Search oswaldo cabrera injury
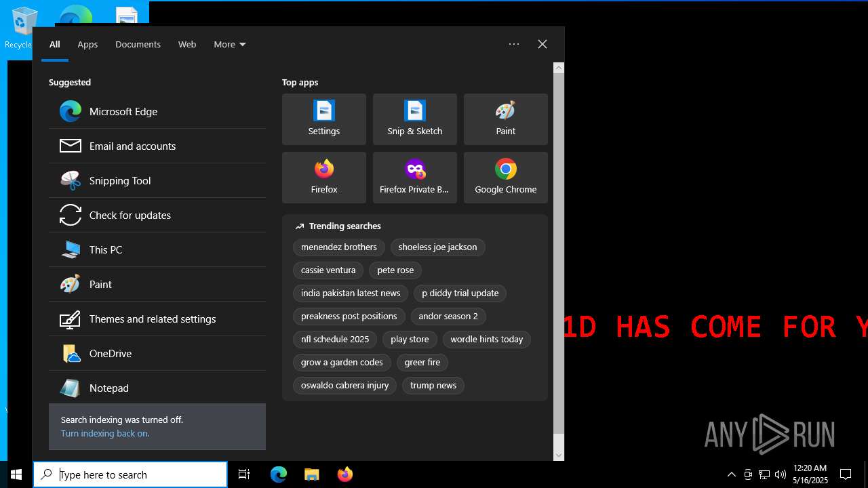This screenshot has height=488, width=868. [345, 386]
